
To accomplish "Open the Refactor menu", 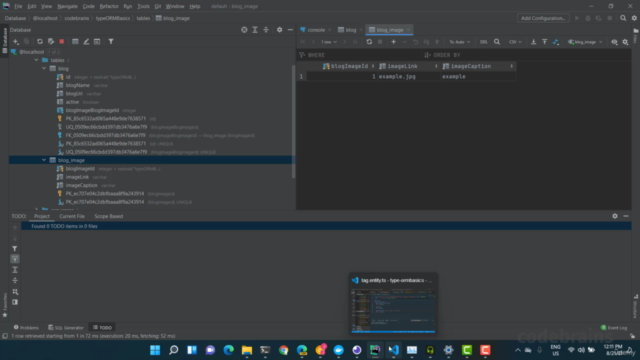I will pos(109,6).
